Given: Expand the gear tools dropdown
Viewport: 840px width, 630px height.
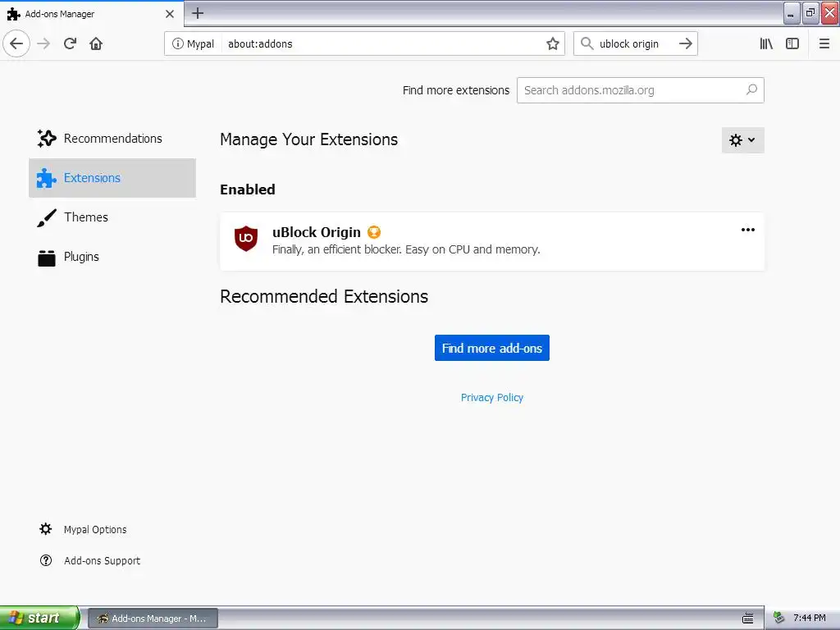Looking at the screenshot, I should (742, 139).
